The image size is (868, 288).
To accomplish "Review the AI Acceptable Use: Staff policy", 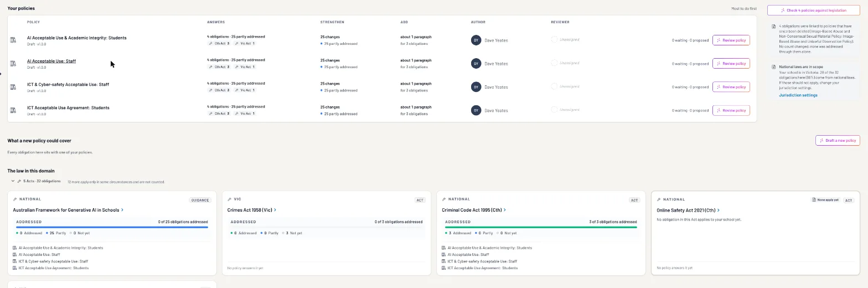I will (731, 64).
